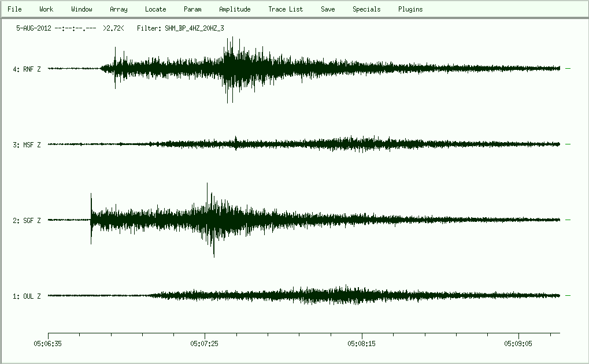Open the Specials menu
Viewport: 589px width, 364px height.
(x=366, y=9)
